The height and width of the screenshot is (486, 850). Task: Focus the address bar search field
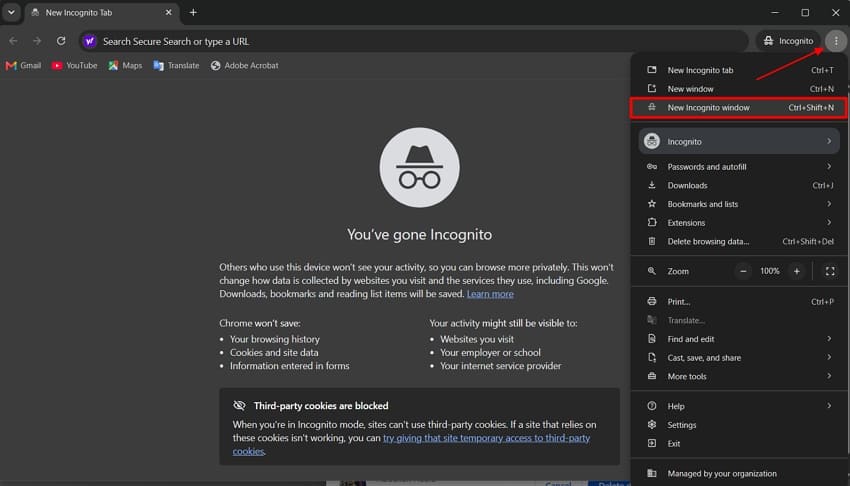[x=414, y=41]
